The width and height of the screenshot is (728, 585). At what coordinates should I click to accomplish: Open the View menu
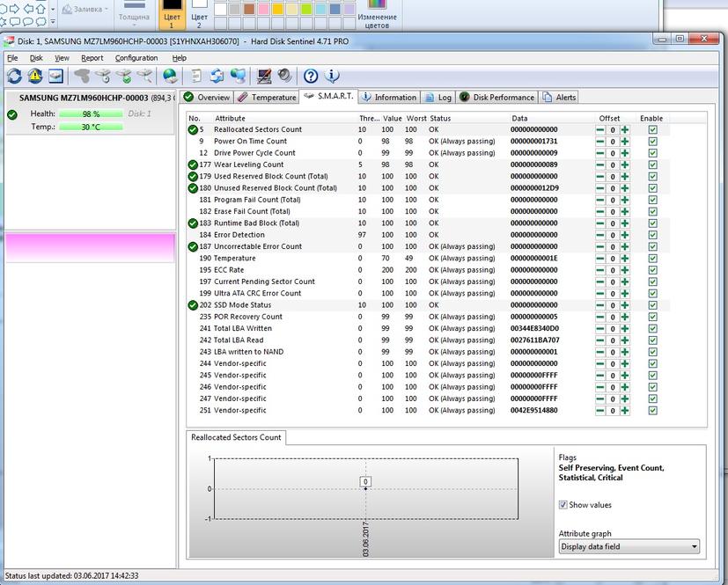62,58
